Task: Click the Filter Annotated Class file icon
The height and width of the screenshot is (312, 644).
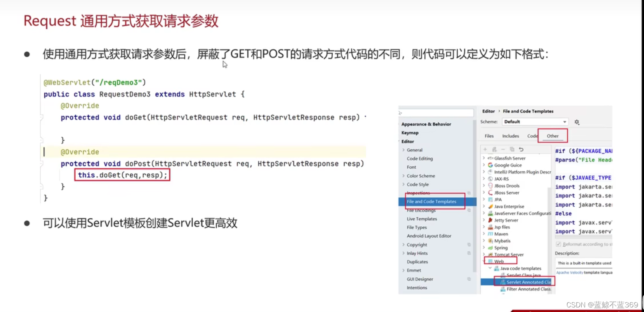Action: tap(503, 289)
